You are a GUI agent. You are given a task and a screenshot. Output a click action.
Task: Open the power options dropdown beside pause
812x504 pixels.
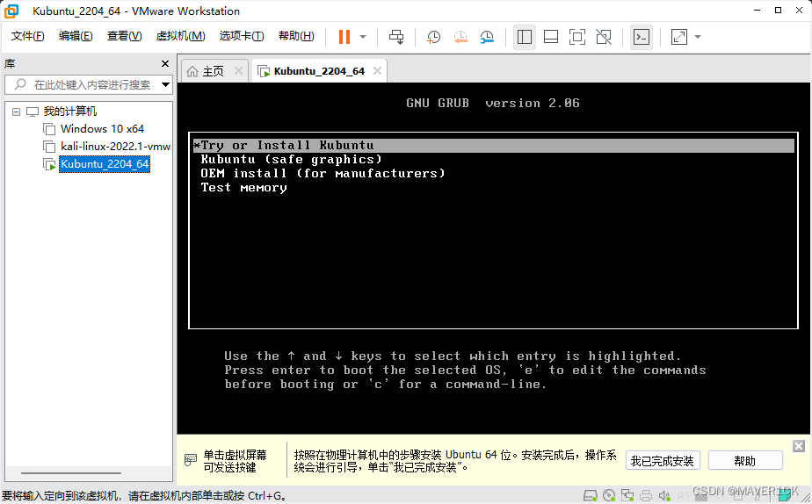click(363, 37)
